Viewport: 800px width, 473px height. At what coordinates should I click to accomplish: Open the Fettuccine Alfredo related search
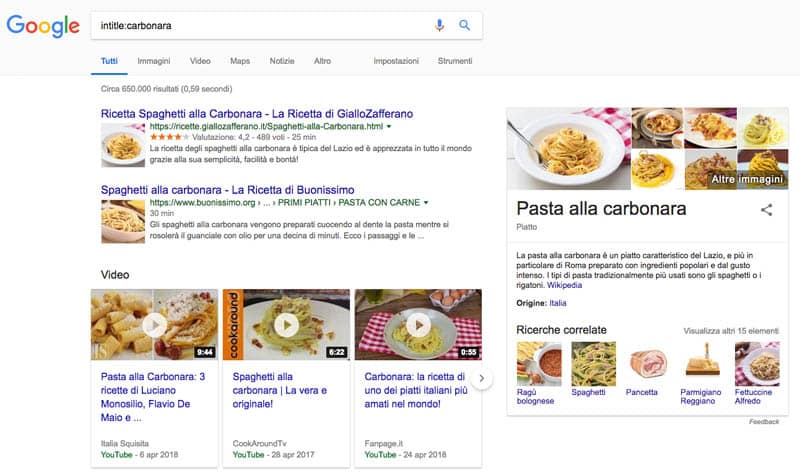(757, 374)
